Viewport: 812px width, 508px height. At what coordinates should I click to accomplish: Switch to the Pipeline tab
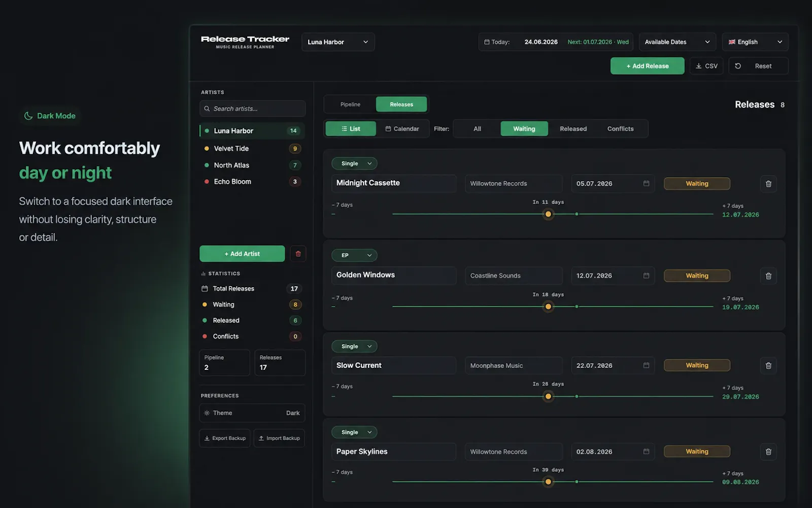[350, 105]
